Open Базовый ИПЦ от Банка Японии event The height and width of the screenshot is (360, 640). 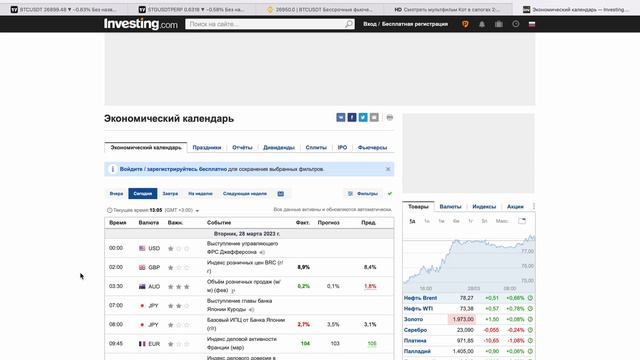246,324
